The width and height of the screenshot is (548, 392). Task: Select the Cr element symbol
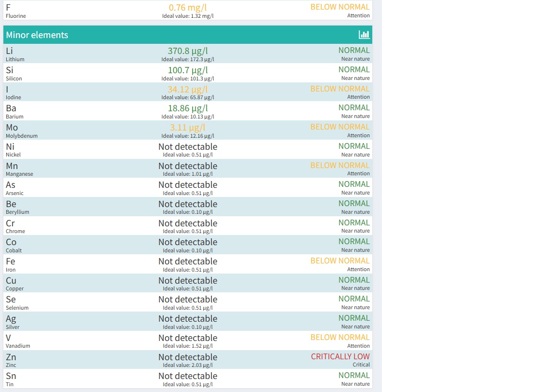click(x=10, y=223)
